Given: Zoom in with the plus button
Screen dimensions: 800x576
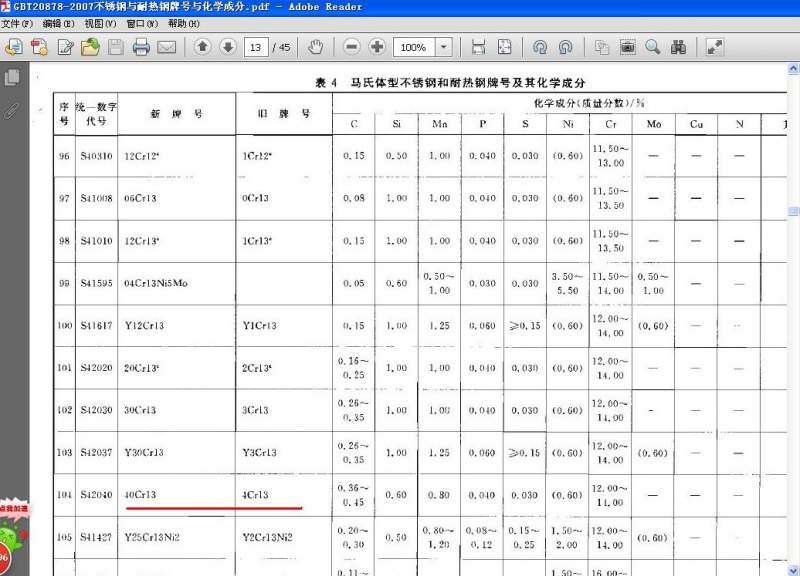Looking at the screenshot, I should click(377, 47).
